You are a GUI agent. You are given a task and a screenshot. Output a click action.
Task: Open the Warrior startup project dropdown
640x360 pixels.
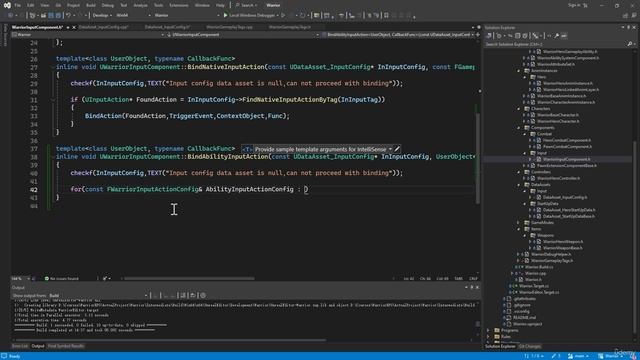186,16
